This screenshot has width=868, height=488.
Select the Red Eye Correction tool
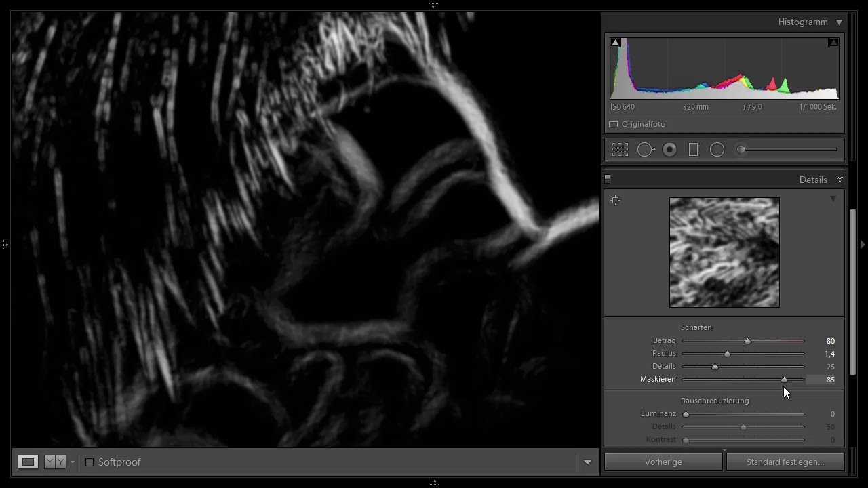pyautogui.click(x=669, y=150)
